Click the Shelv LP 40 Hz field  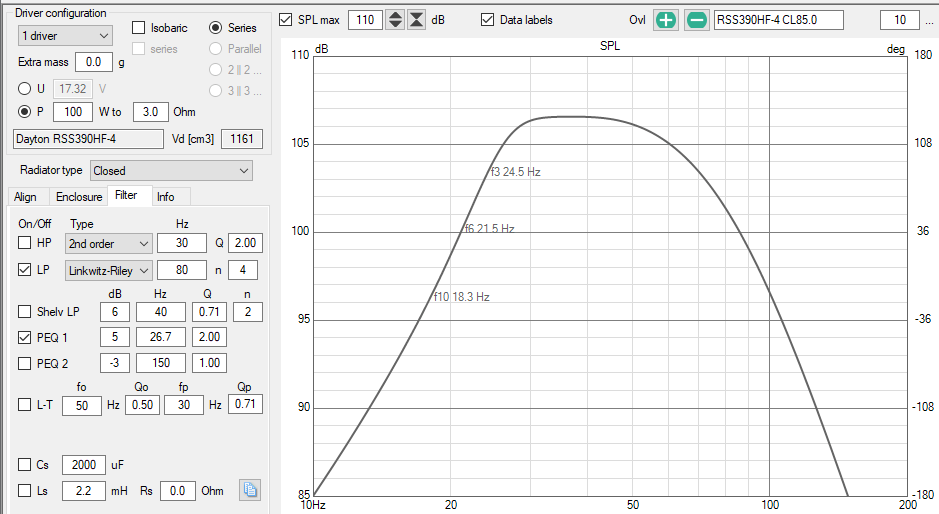point(160,312)
